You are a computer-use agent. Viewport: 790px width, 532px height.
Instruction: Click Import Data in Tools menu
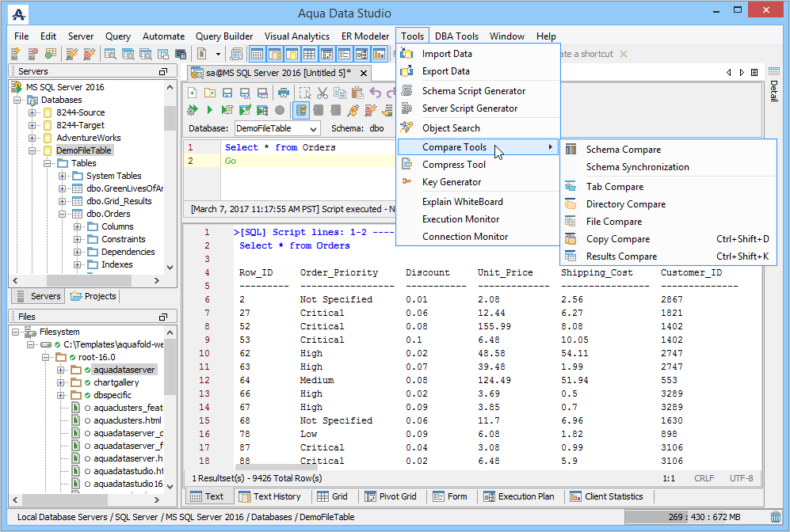447,54
